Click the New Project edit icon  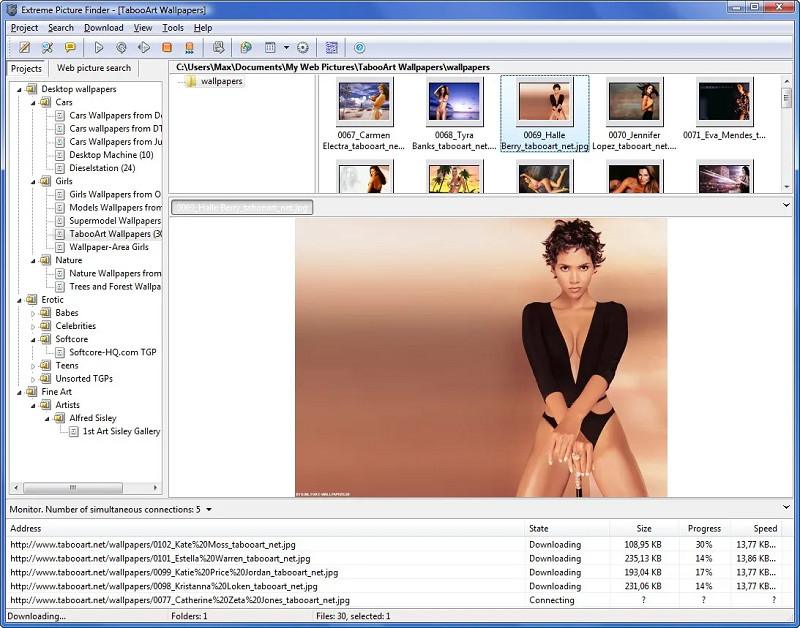tap(25, 48)
